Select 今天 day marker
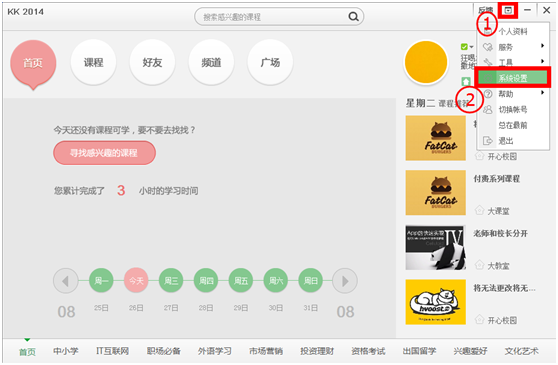Screen dimensions: 558x365 (136, 281)
